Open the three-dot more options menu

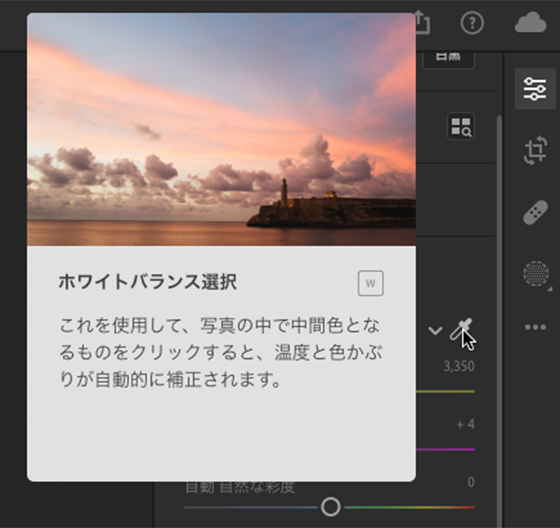coord(535,327)
